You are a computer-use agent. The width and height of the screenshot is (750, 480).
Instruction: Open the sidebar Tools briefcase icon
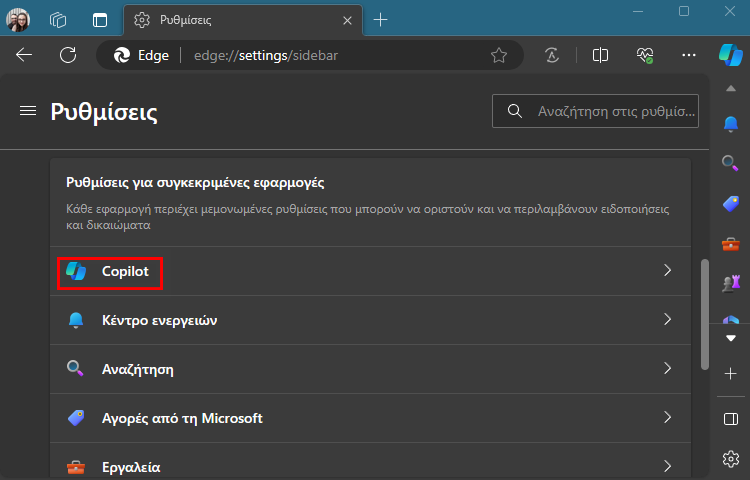click(730, 244)
